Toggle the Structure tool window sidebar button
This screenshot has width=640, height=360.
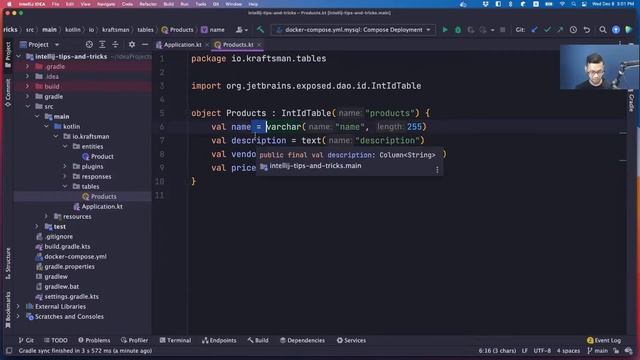[8, 264]
